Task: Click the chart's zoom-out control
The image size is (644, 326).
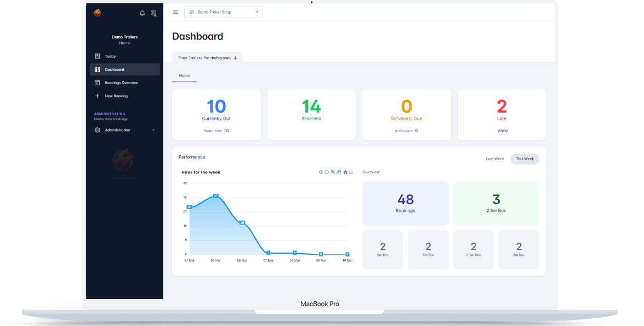Action: (x=326, y=172)
